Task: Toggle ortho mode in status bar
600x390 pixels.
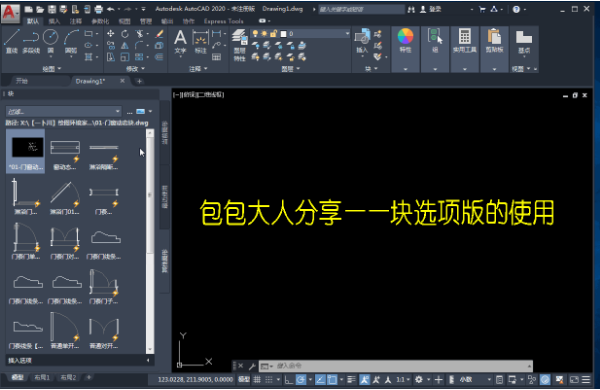Action: (289, 380)
